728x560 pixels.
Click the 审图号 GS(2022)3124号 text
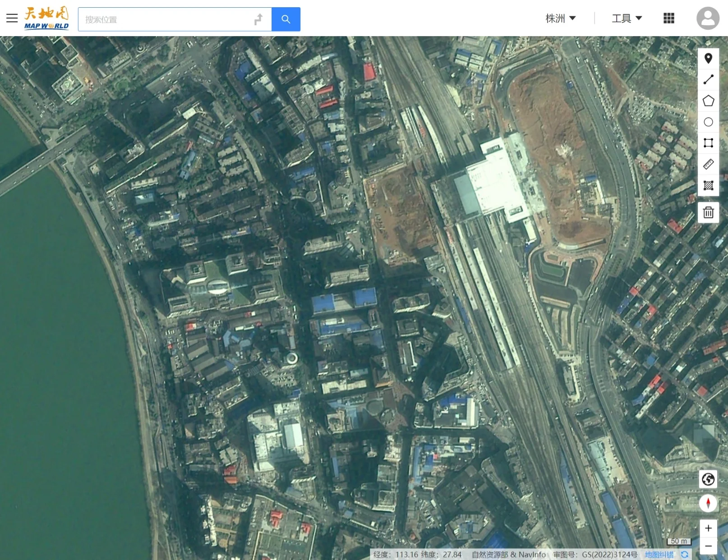click(595, 555)
